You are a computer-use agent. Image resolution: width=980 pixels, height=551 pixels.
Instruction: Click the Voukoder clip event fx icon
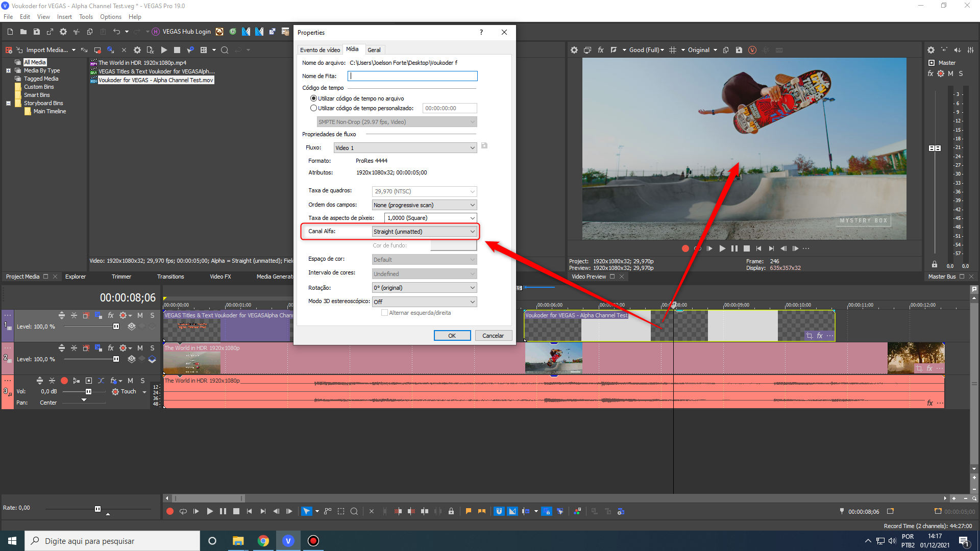click(x=820, y=336)
